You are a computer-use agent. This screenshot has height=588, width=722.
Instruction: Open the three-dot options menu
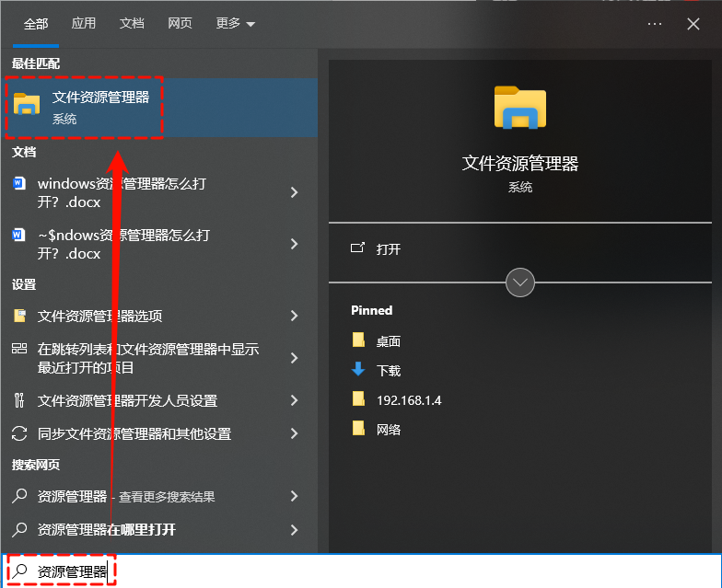click(x=654, y=24)
